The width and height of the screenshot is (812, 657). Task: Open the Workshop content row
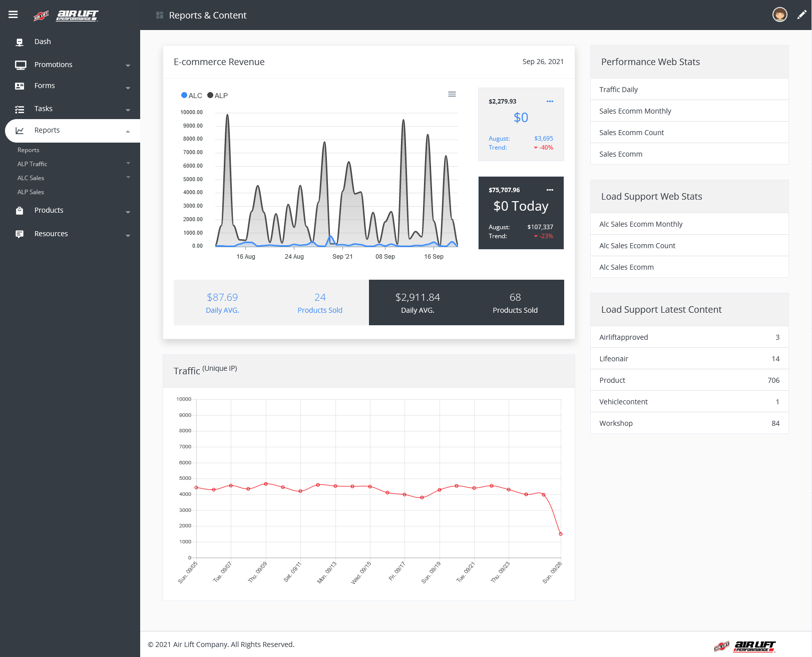(x=689, y=423)
